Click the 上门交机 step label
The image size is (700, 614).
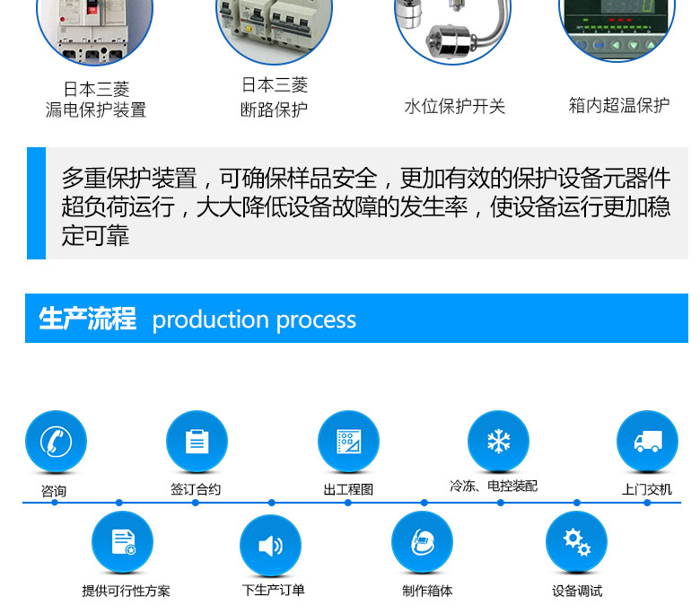[x=646, y=489]
